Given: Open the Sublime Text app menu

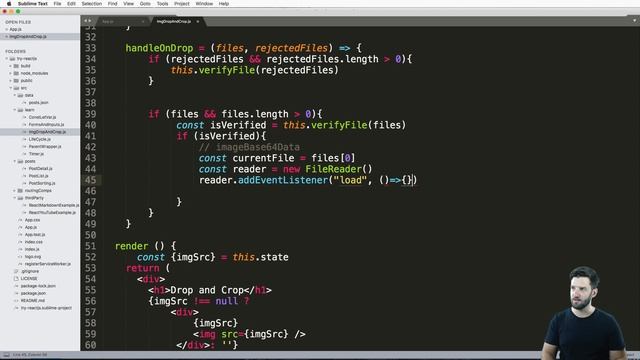Looking at the screenshot, I should click(x=33, y=4).
